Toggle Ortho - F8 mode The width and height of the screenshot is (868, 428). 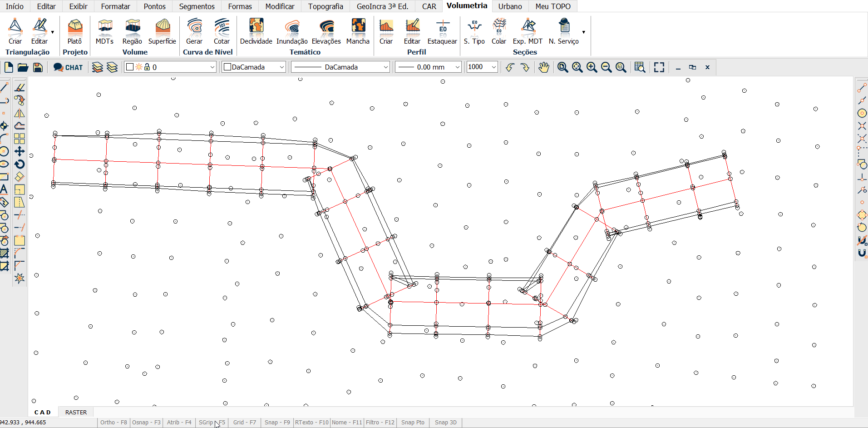coord(113,423)
